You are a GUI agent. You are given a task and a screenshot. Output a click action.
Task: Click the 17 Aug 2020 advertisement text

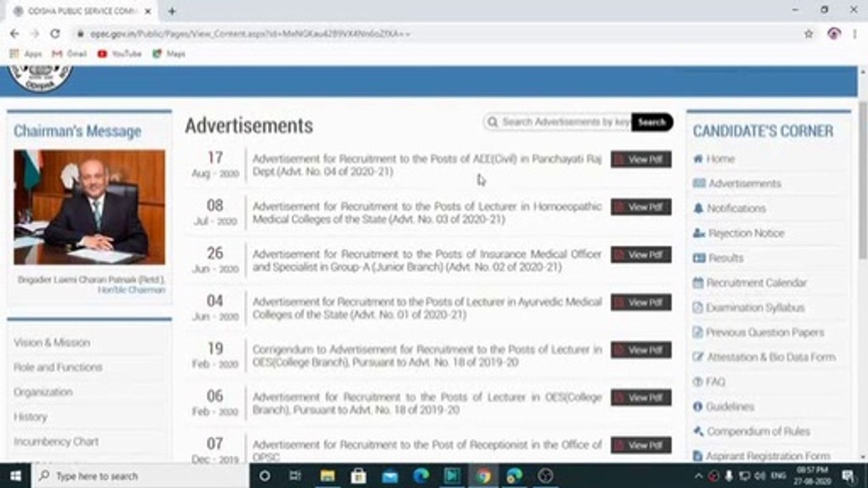[x=427, y=165]
